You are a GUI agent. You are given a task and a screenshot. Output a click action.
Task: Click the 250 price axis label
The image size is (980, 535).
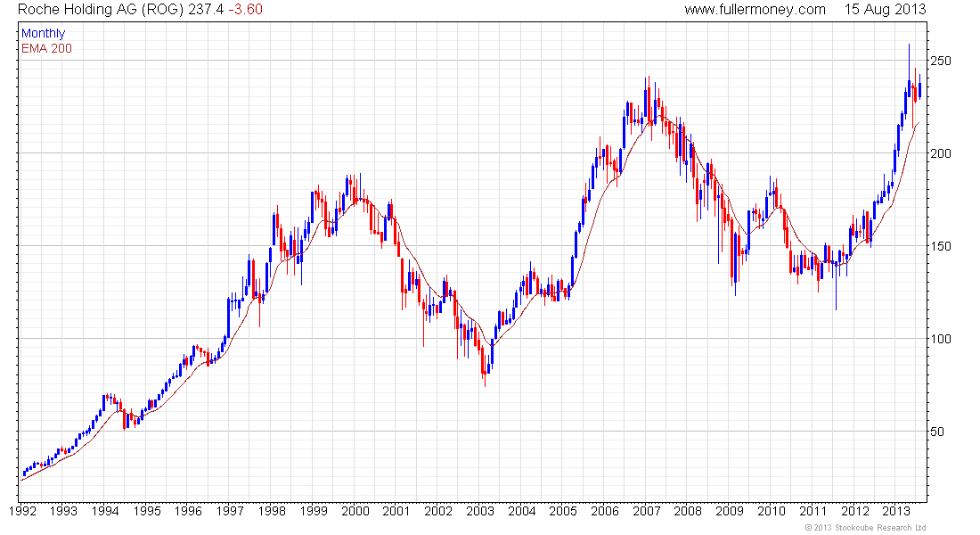click(x=941, y=61)
